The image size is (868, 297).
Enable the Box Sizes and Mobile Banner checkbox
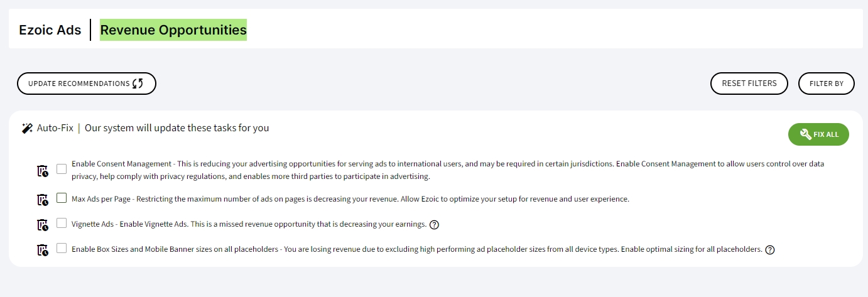point(62,248)
